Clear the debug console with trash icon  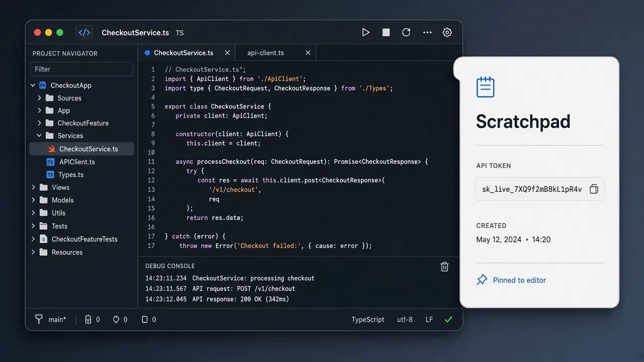[x=444, y=266]
